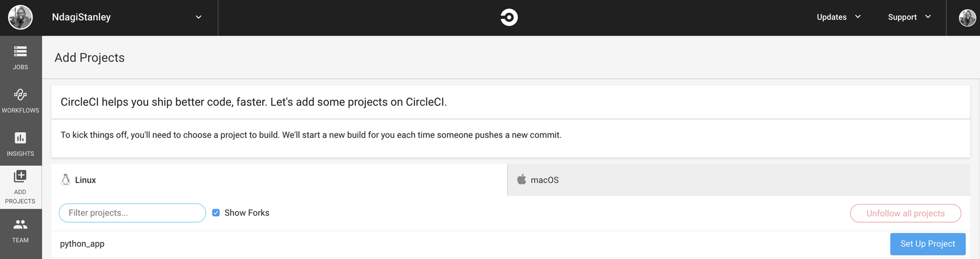The width and height of the screenshot is (980, 259).
Task: Click the Unfollow all projects button
Action: click(x=906, y=213)
